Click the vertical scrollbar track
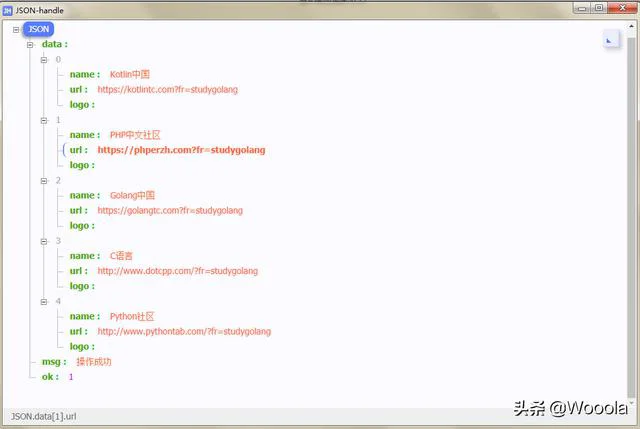Viewport: 640px width, 429px height. click(x=631, y=216)
